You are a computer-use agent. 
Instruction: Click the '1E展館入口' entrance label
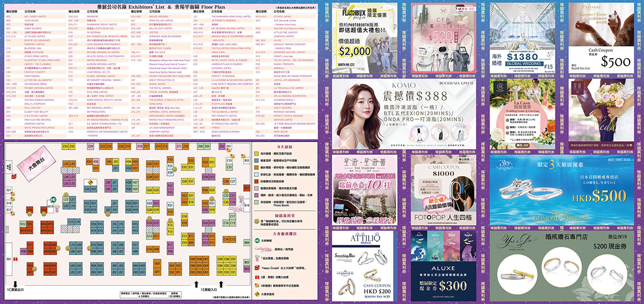coord(209,290)
